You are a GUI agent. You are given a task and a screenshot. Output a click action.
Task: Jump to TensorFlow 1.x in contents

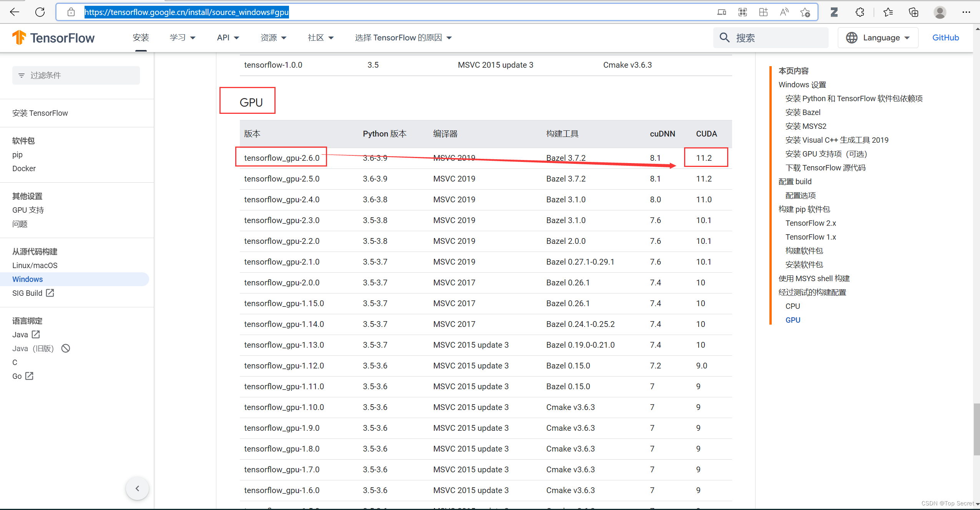click(811, 237)
